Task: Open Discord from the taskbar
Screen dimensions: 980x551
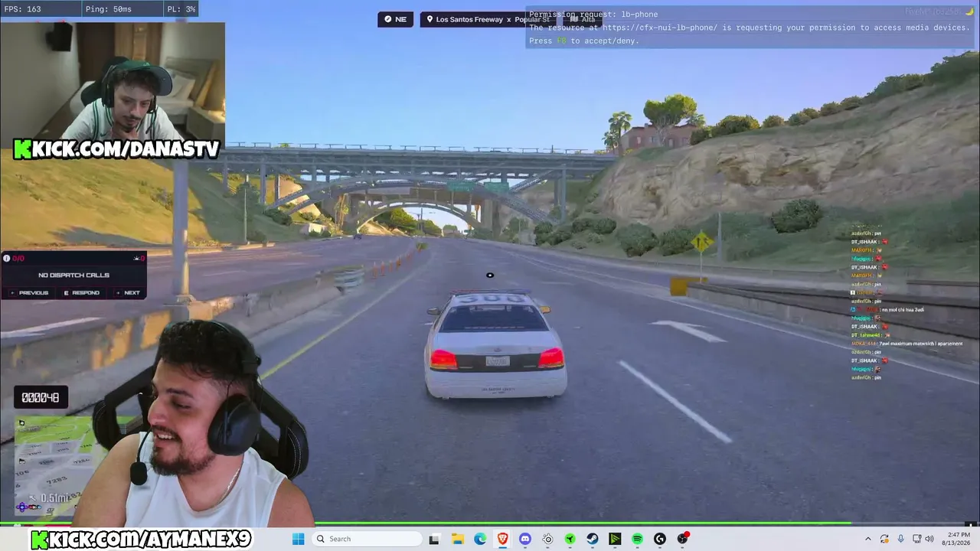Action: tap(525, 539)
